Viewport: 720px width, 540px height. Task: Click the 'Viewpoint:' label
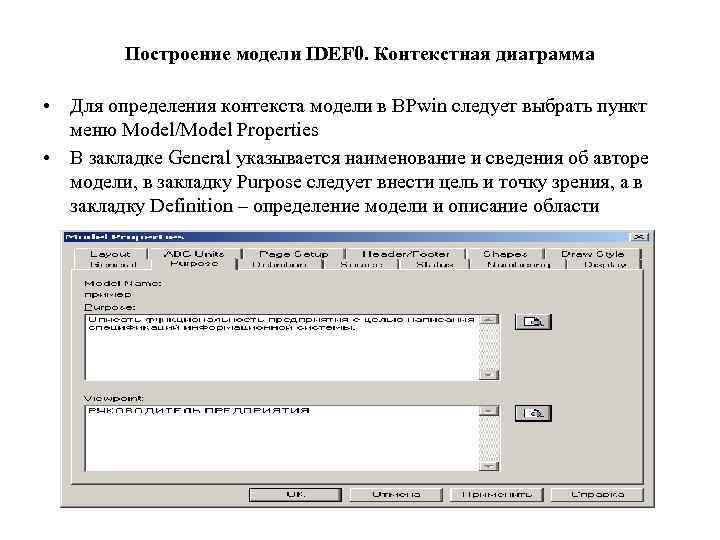point(114,398)
